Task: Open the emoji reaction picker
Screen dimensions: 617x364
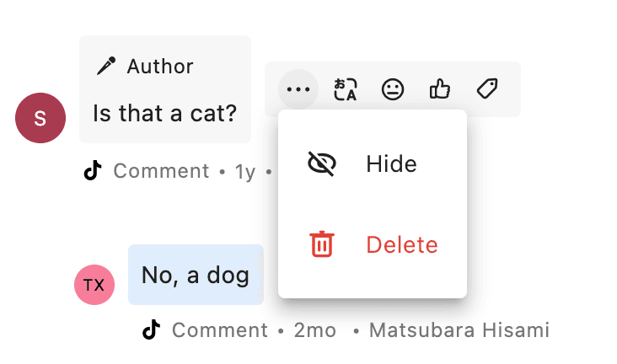Action: pyautogui.click(x=393, y=89)
